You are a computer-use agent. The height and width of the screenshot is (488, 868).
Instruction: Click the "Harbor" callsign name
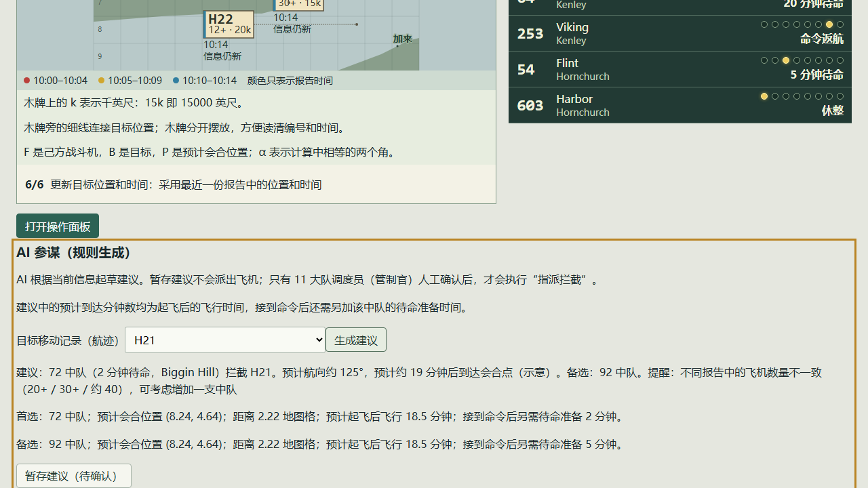[574, 99]
